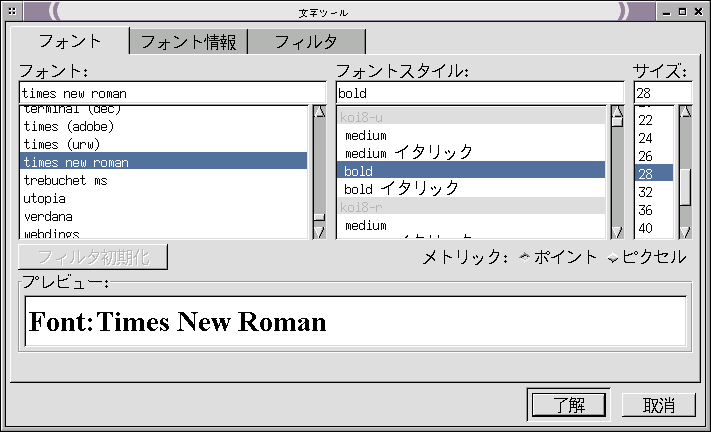
Task: Click font list scroll down arrow
Action: tap(320, 233)
